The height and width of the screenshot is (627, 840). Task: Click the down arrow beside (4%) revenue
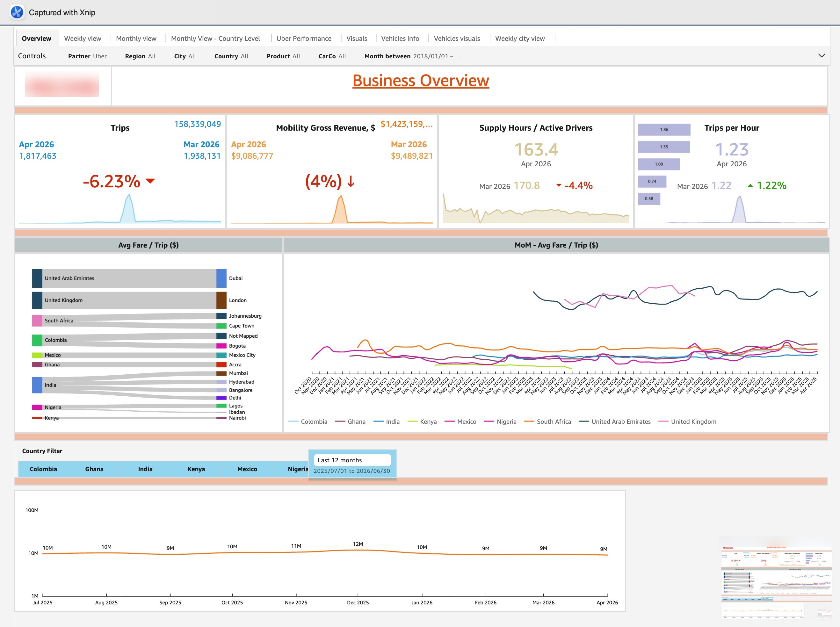point(351,181)
